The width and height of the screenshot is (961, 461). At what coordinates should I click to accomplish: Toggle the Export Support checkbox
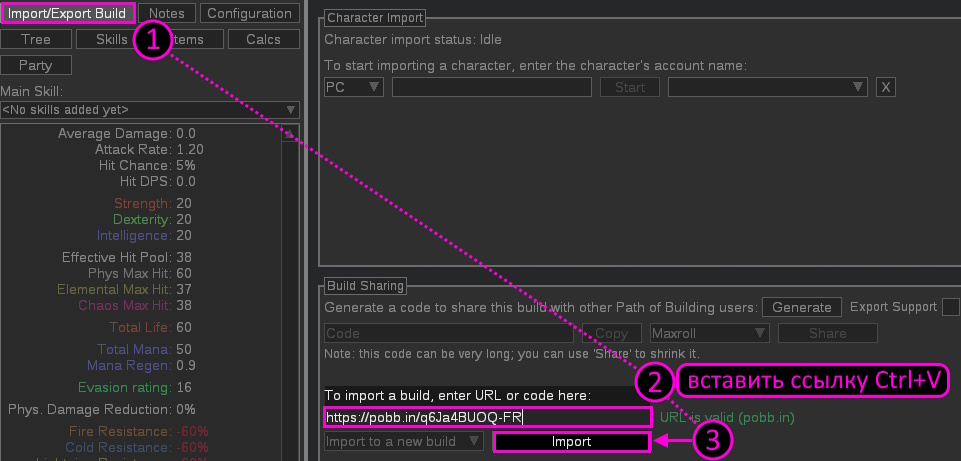coord(950,307)
